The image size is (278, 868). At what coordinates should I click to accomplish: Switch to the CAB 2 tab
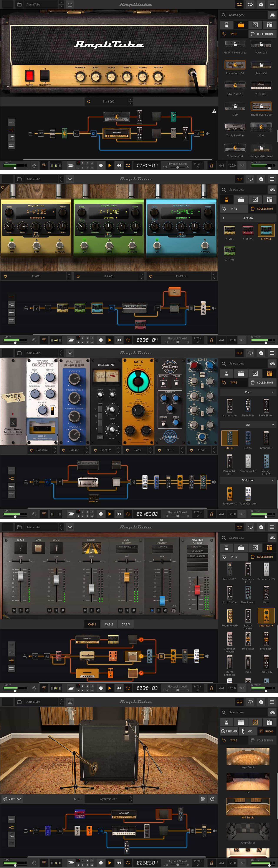pos(109,624)
